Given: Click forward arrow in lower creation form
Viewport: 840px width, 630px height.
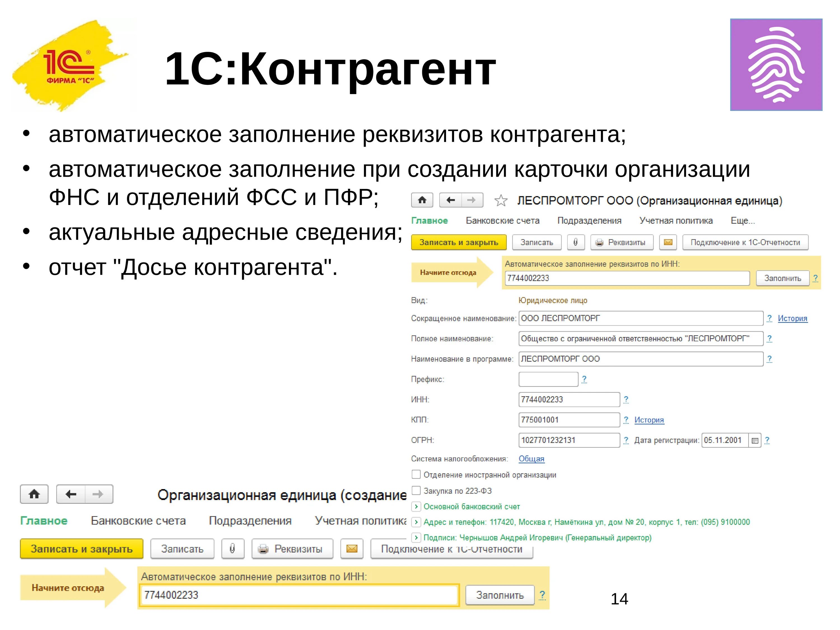Looking at the screenshot, I should 98,494.
